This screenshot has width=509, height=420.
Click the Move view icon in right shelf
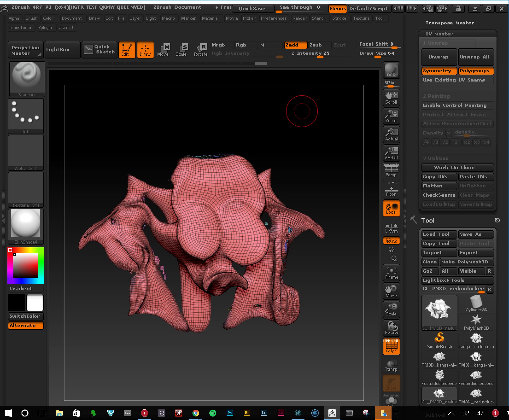click(x=391, y=291)
